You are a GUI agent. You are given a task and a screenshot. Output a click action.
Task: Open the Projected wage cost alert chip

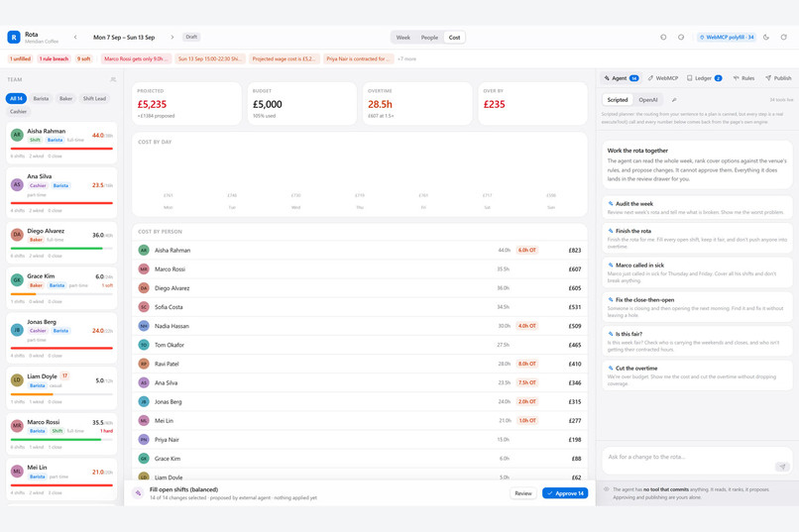point(285,59)
